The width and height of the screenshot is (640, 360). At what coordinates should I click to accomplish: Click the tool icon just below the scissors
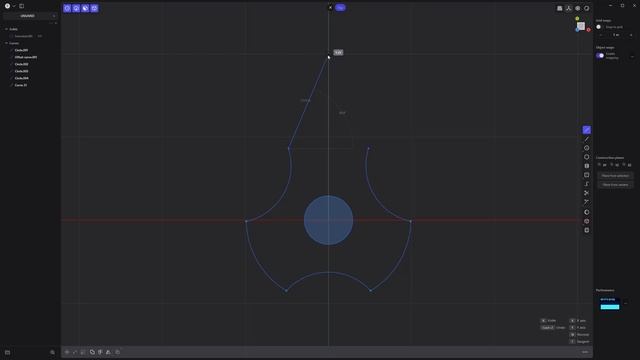[x=587, y=202]
